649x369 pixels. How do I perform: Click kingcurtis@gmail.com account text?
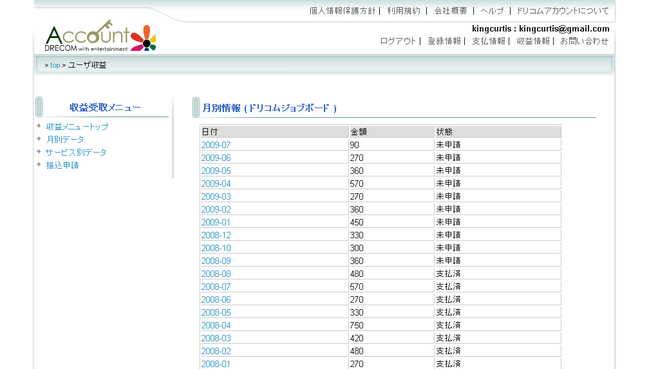[564, 29]
